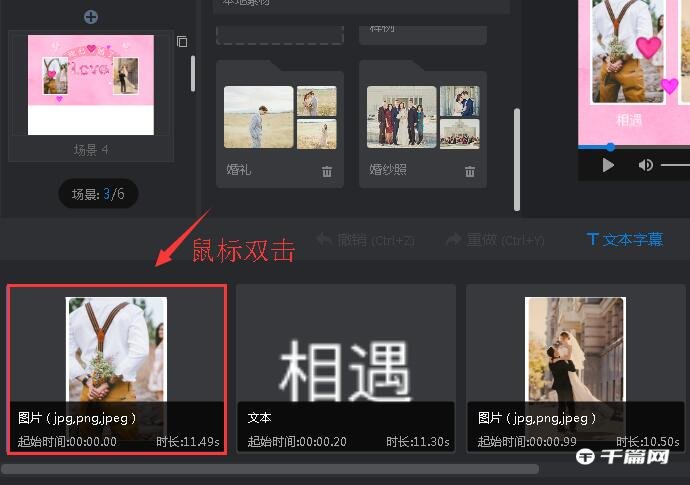Click 起始时间:00:00.20 start time text
This screenshot has height=485, width=690.
point(297,441)
